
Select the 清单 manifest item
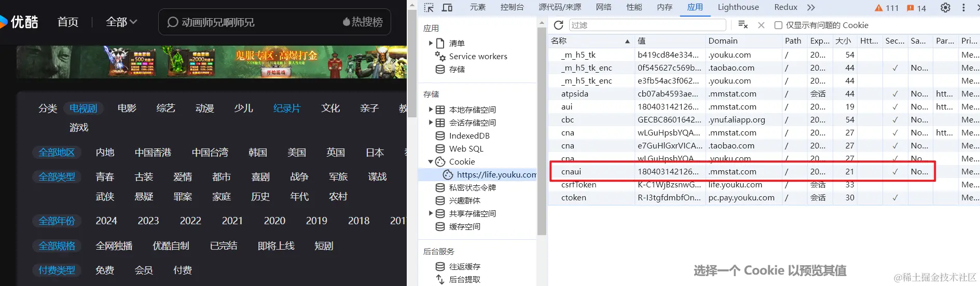pyautogui.click(x=457, y=43)
